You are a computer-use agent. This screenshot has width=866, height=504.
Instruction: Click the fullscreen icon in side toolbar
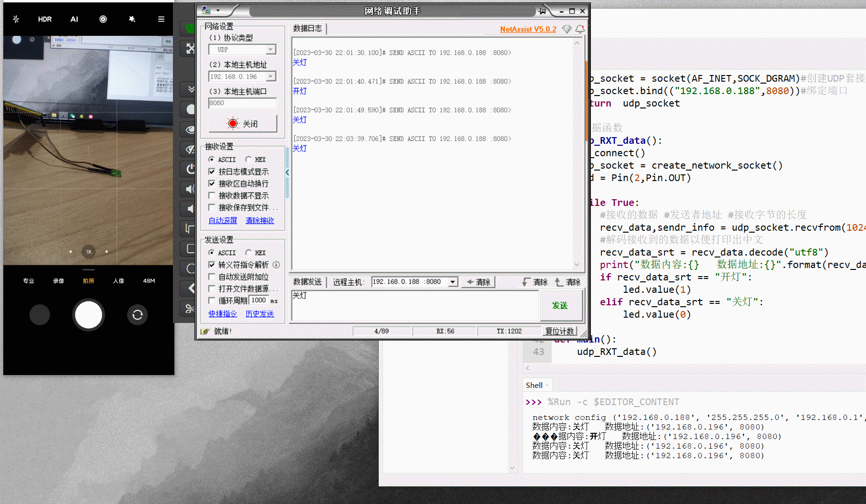[x=190, y=48]
